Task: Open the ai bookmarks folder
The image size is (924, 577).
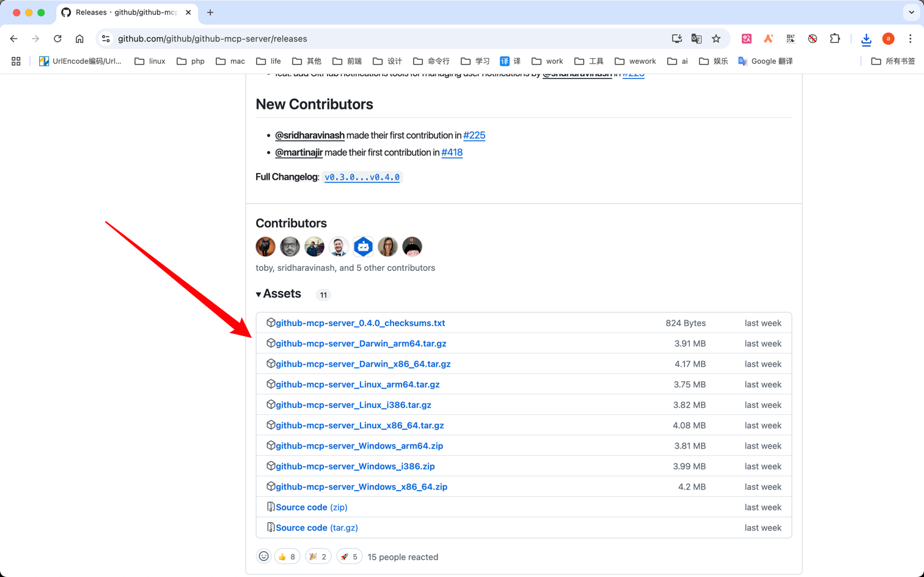Action: tap(678, 61)
